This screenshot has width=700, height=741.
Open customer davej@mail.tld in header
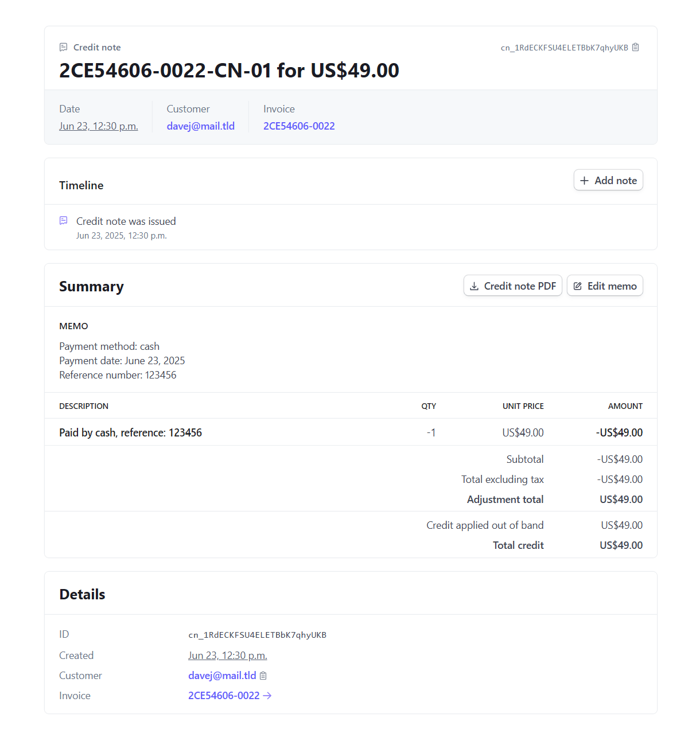point(200,126)
